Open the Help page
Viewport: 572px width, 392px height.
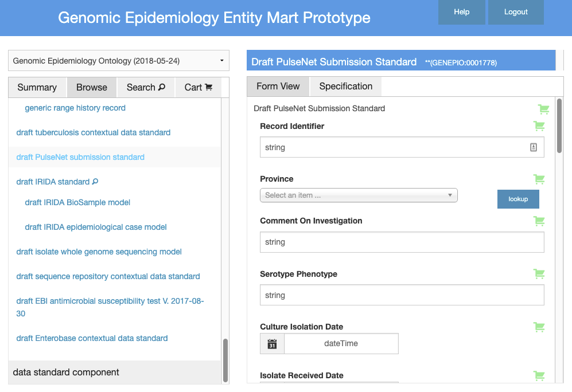click(461, 12)
